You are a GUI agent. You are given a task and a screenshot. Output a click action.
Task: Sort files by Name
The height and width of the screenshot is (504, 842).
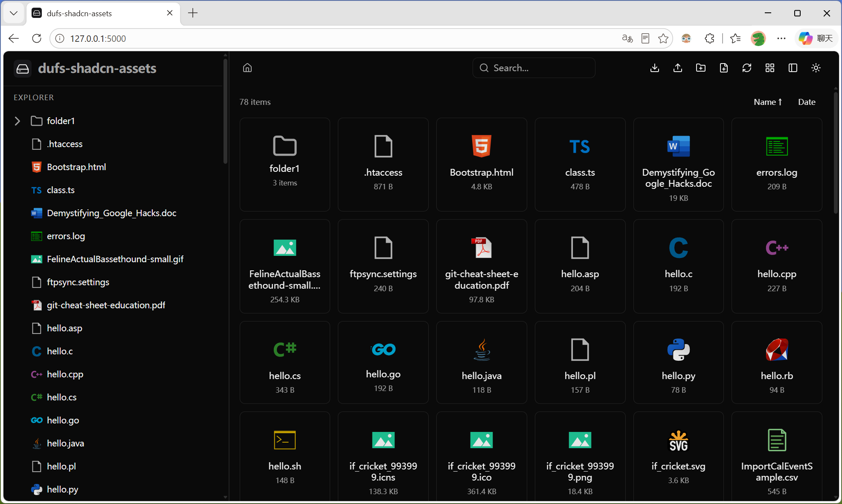point(768,102)
